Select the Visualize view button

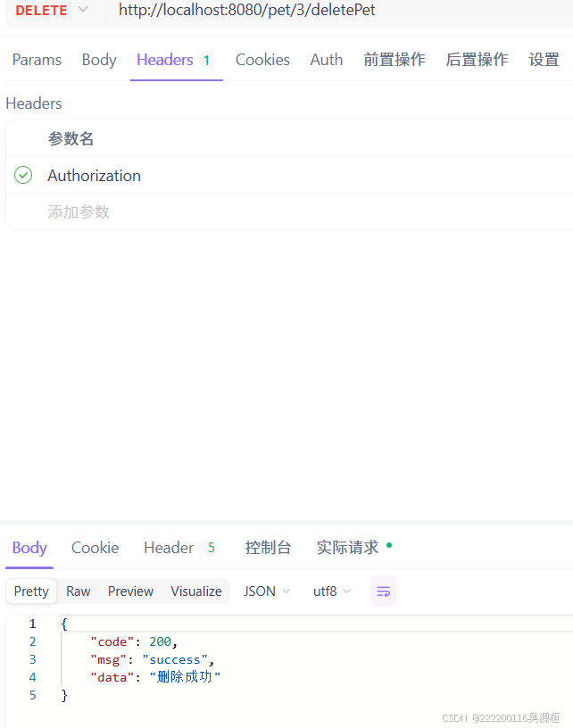[196, 591]
